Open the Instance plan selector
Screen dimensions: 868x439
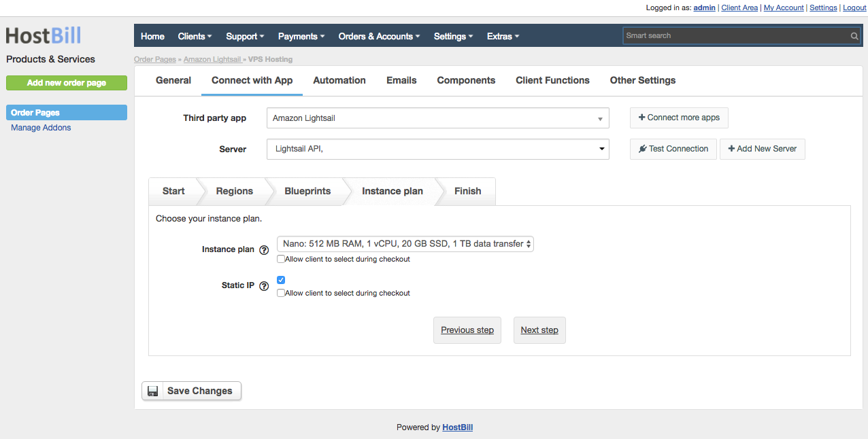pos(405,243)
